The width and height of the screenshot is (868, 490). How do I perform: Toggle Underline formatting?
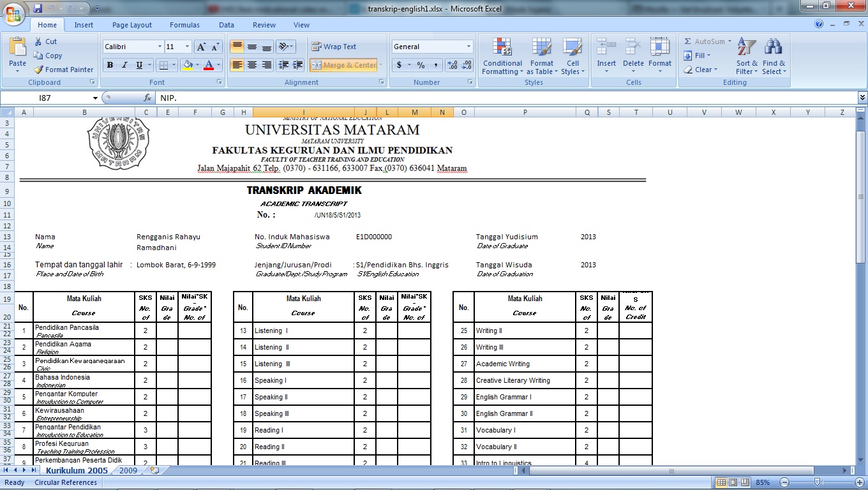[139, 65]
